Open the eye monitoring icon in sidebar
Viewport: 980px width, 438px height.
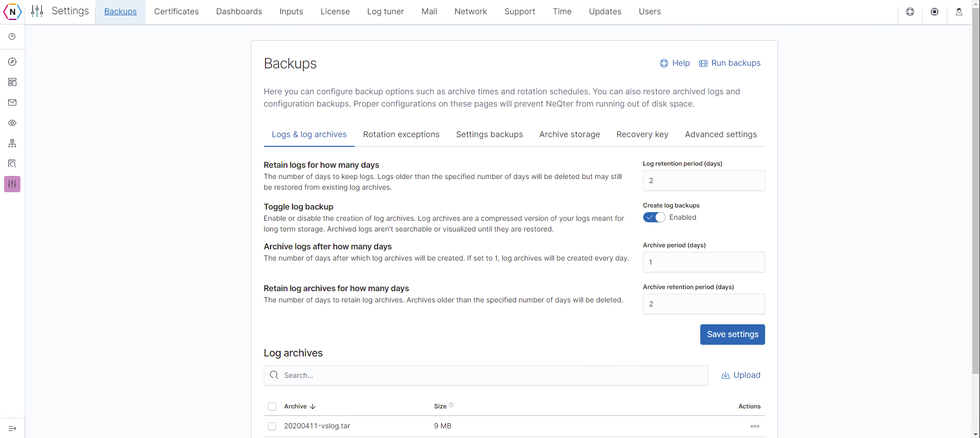[12, 123]
